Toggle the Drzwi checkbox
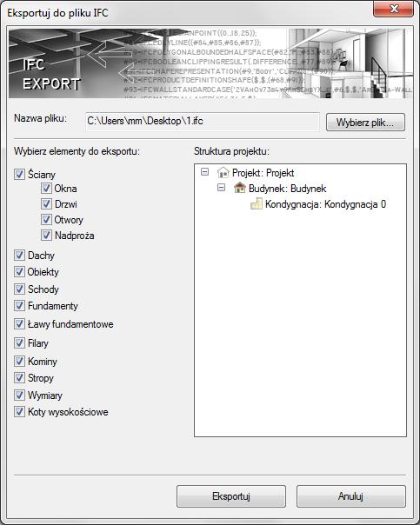Viewport: 420px width, 525px height. [x=46, y=203]
